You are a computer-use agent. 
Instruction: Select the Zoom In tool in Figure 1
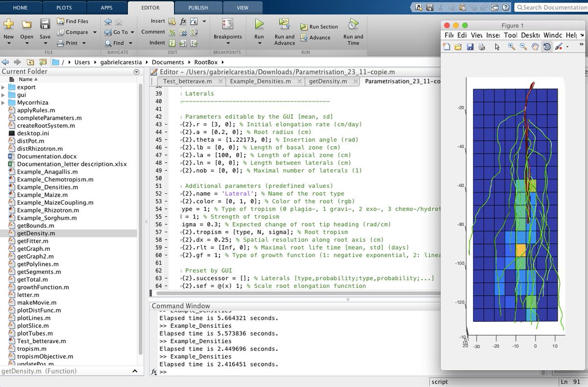[x=511, y=46]
